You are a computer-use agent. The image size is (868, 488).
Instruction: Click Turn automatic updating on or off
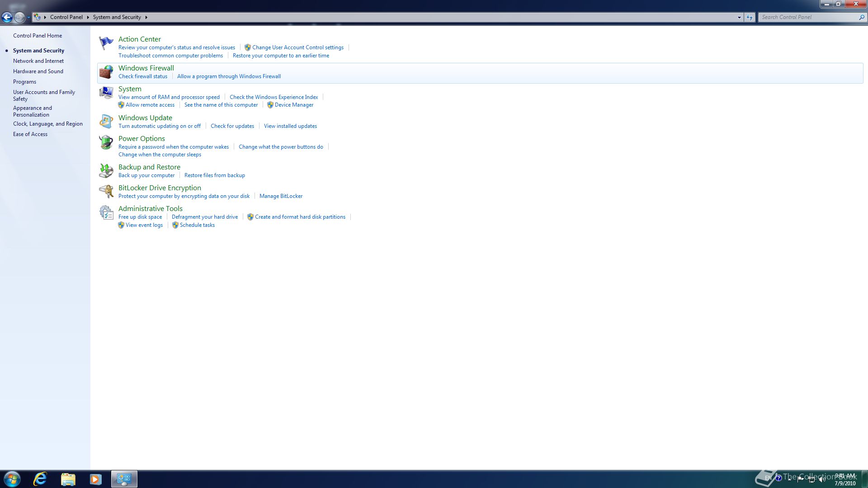160,126
